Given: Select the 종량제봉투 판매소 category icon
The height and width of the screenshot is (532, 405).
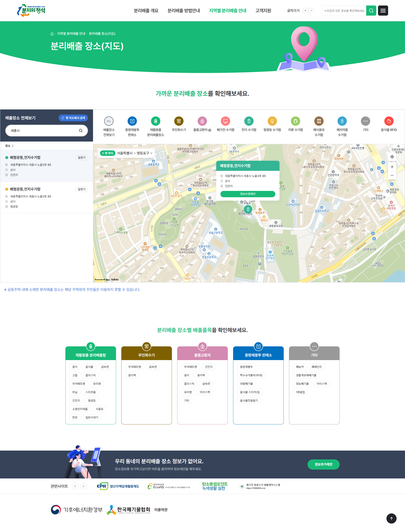Looking at the screenshot, I should (x=132, y=121).
